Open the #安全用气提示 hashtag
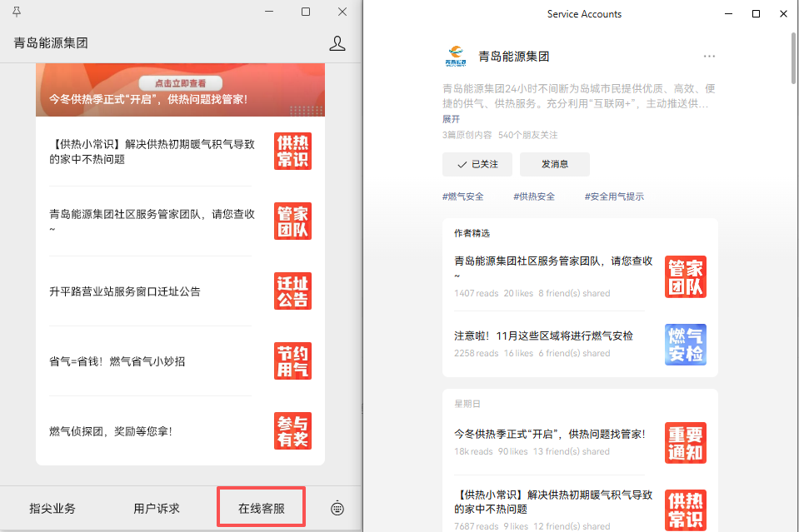This screenshot has width=799, height=532. (x=614, y=196)
